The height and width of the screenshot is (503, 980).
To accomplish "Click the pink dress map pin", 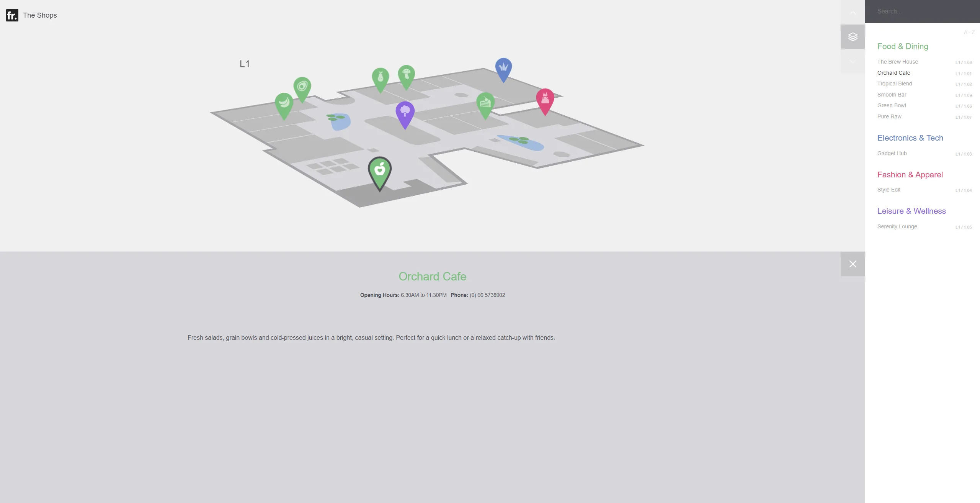I will tap(545, 100).
